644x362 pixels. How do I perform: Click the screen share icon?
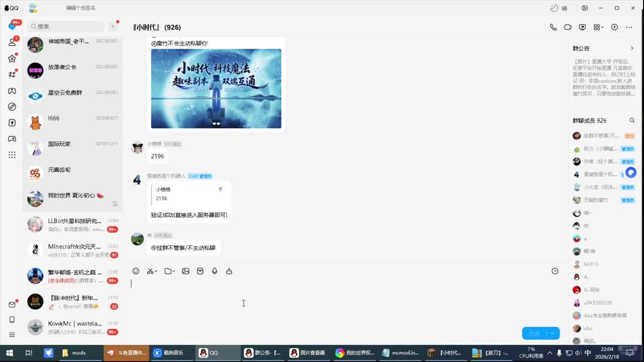583,27
